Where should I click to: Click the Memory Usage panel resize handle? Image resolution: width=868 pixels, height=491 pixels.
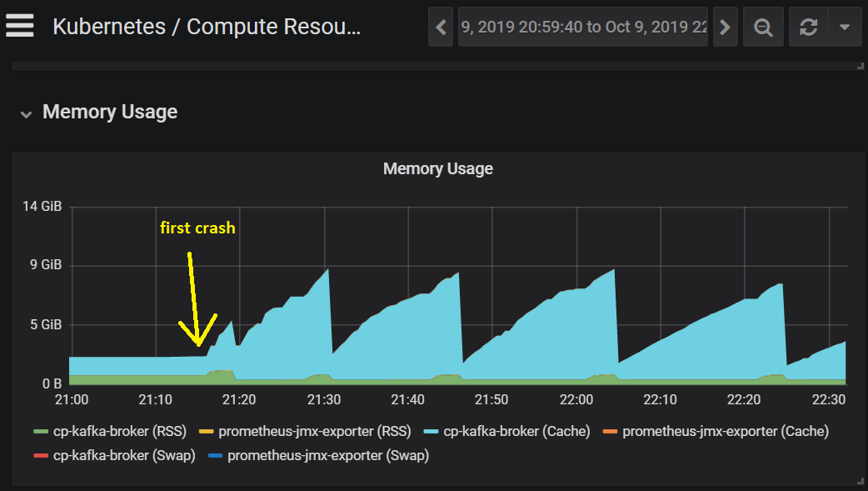pyautogui.click(x=860, y=481)
